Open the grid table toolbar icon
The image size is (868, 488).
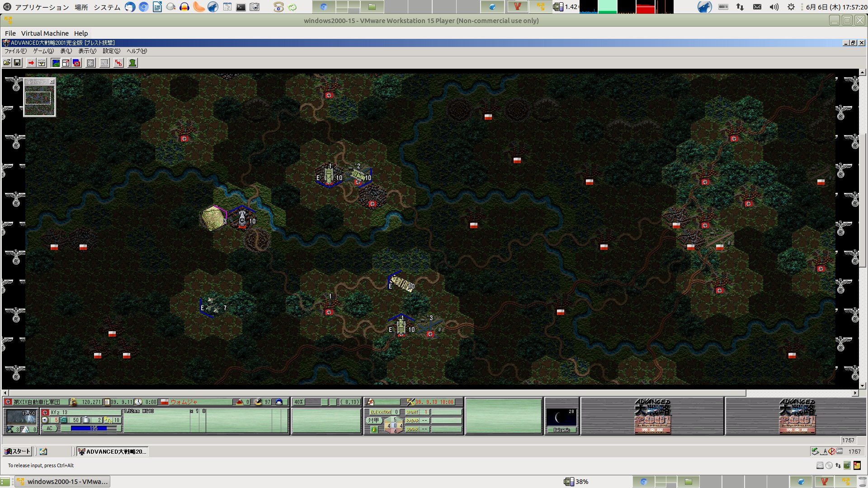click(90, 63)
